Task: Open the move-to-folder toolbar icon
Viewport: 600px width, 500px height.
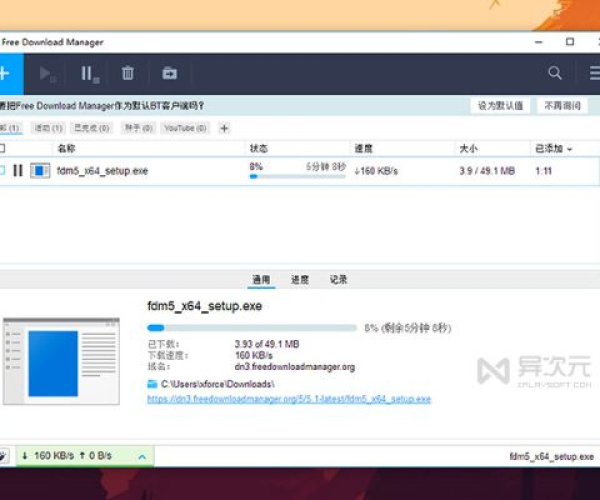Action: (170, 73)
